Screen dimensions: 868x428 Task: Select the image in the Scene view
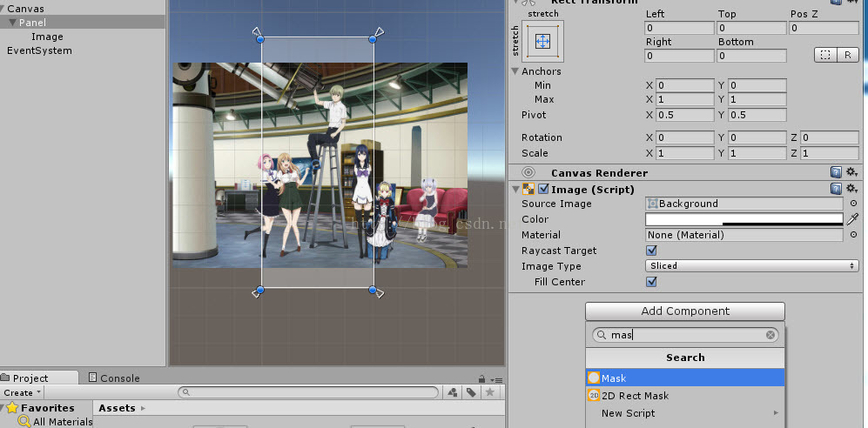click(x=320, y=164)
